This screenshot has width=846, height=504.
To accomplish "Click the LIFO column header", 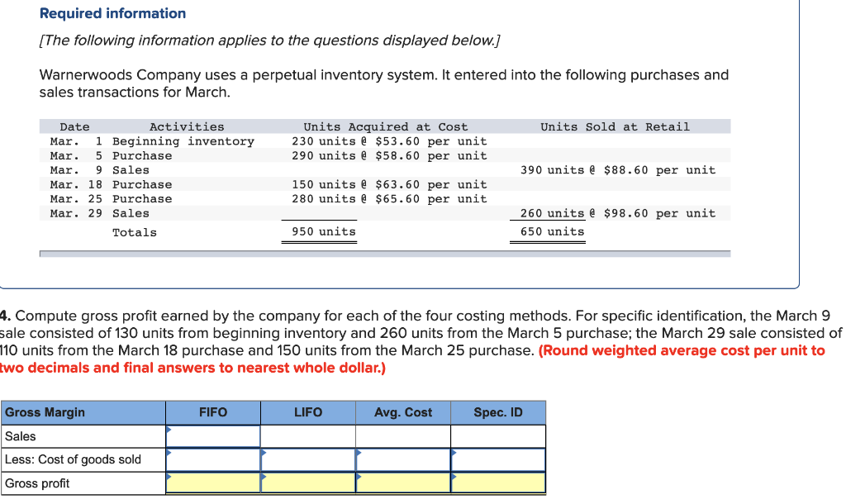I will click(x=307, y=412).
